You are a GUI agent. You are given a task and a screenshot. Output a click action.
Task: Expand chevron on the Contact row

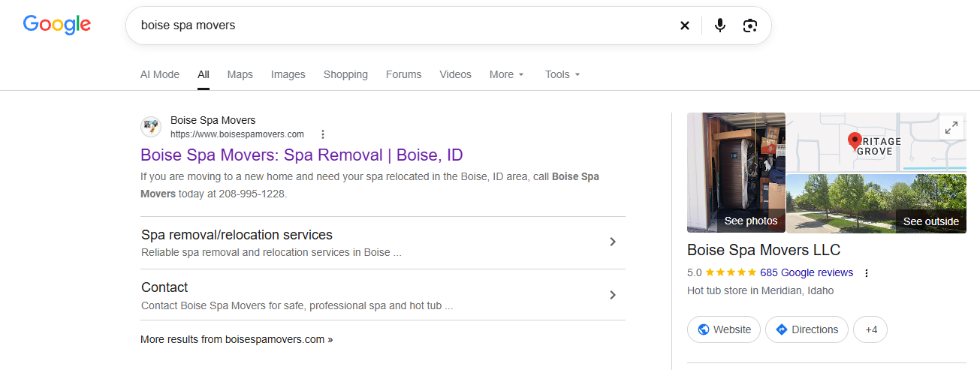coord(613,295)
